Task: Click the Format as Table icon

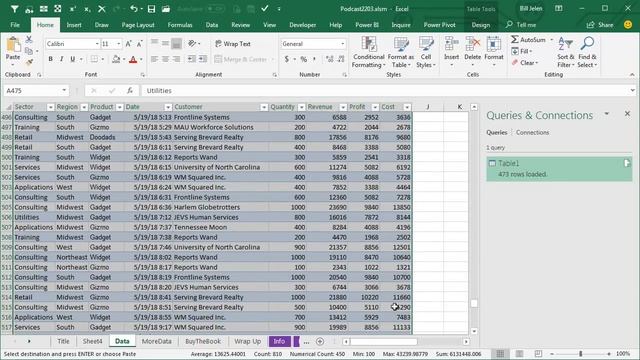Action: coord(401,44)
